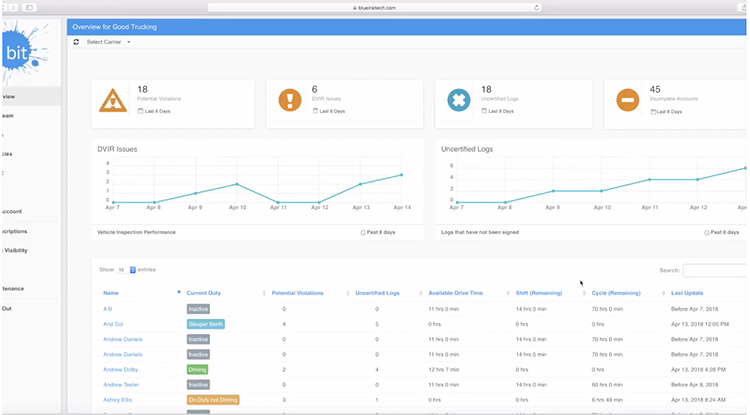Image resolution: width=750 pixels, height=415 pixels.
Task: Sort table by Potential Violations column
Action: pyautogui.click(x=297, y=293)
